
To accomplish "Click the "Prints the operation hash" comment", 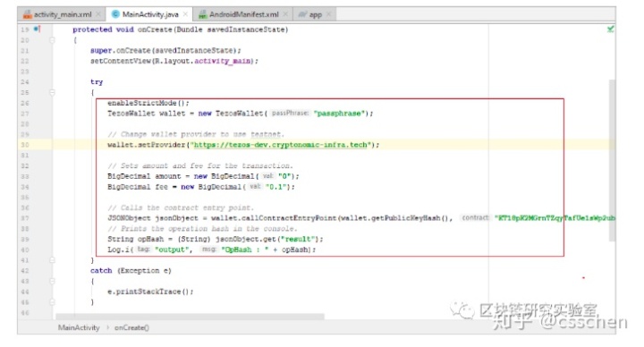I will click(202, 229).
